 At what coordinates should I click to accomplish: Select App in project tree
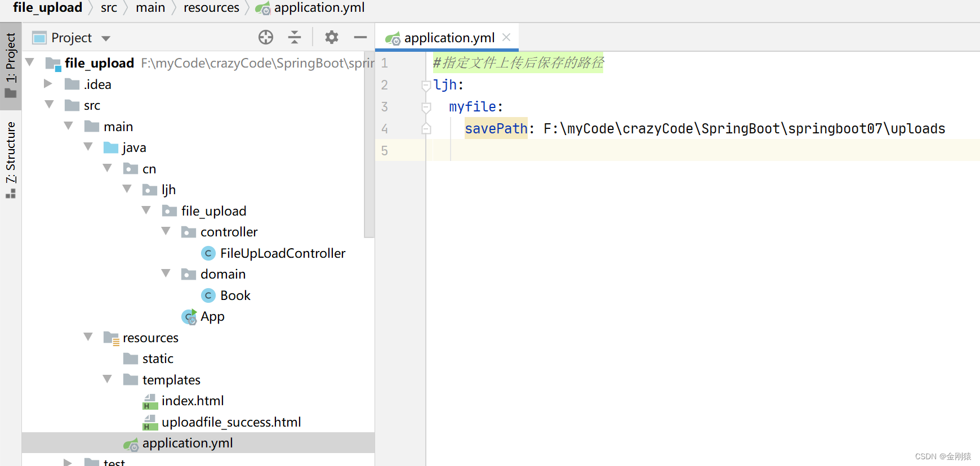(212, 316)
